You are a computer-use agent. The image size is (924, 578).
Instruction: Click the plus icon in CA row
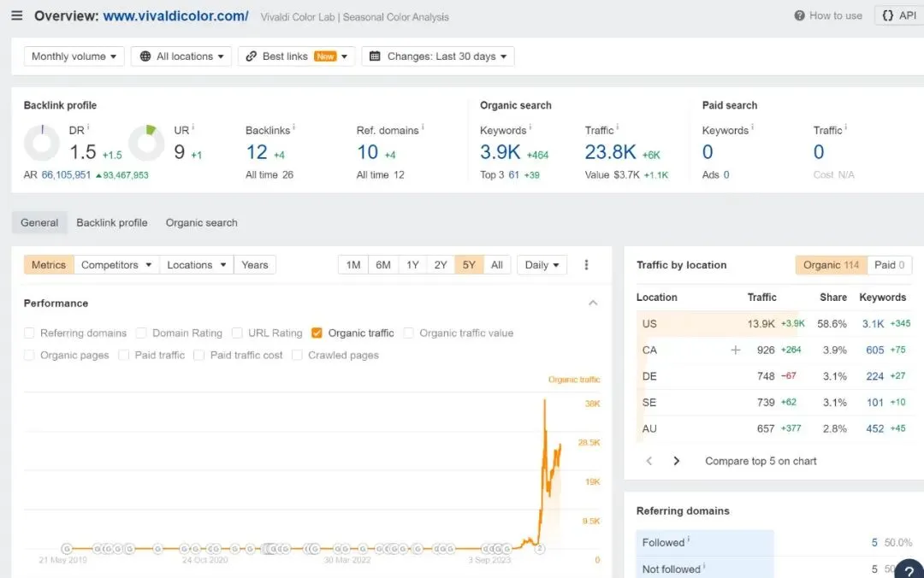(x=736, y=350)
